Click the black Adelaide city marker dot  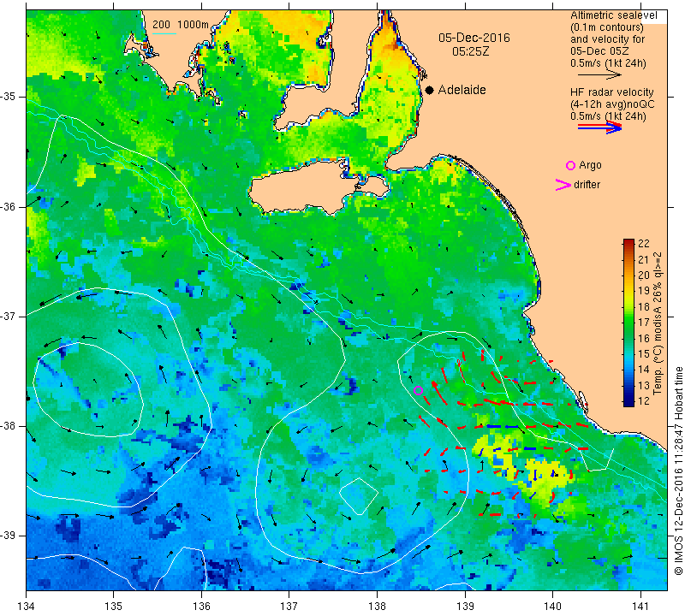(x=430, y=90)
